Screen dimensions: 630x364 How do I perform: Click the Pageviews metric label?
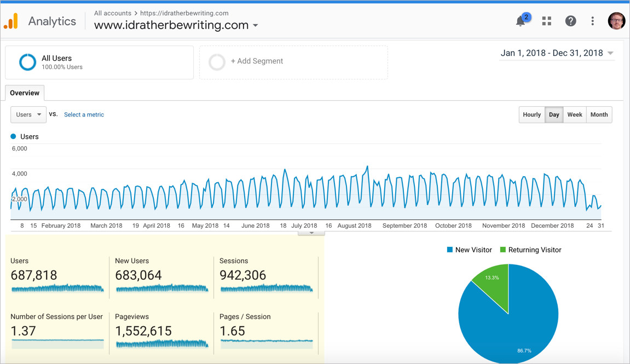(x=132, y=316)
